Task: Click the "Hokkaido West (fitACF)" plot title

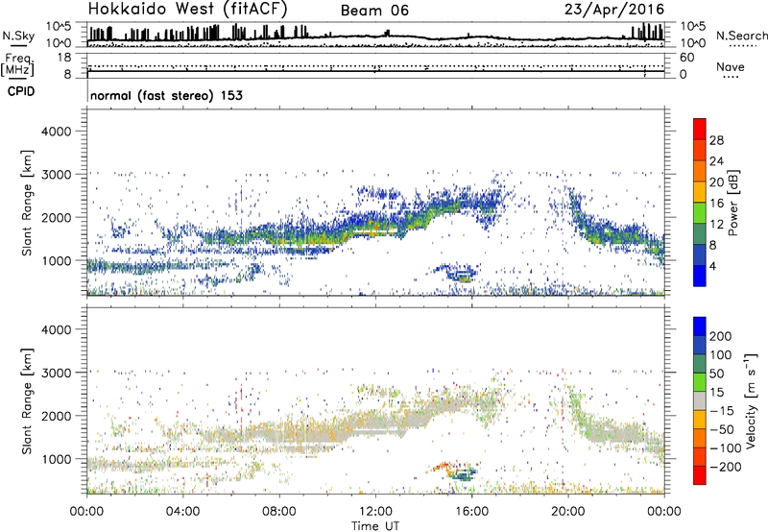Action: click(187, 10)
